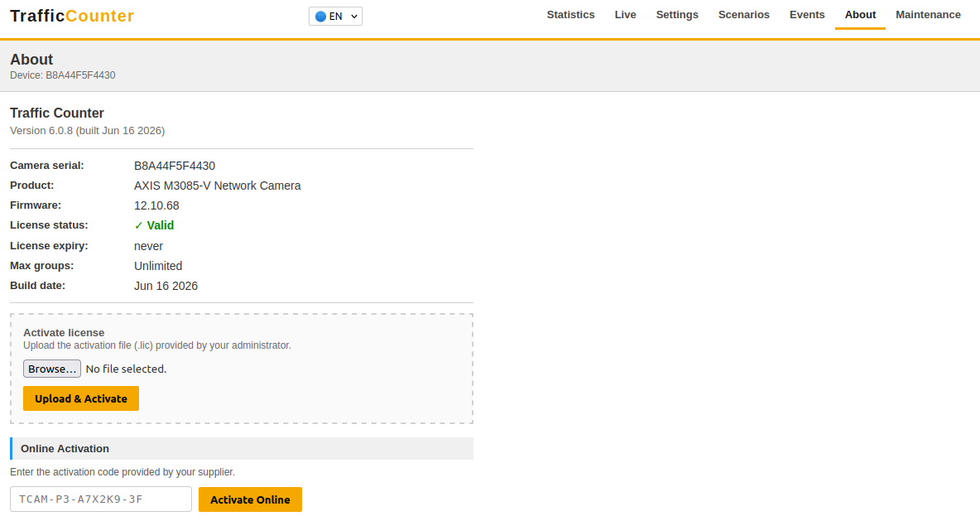The width and height of the screenshot is (980, 521).
Task: Select the camera serial value B8A44F5F4430
Action: [175, 166]
